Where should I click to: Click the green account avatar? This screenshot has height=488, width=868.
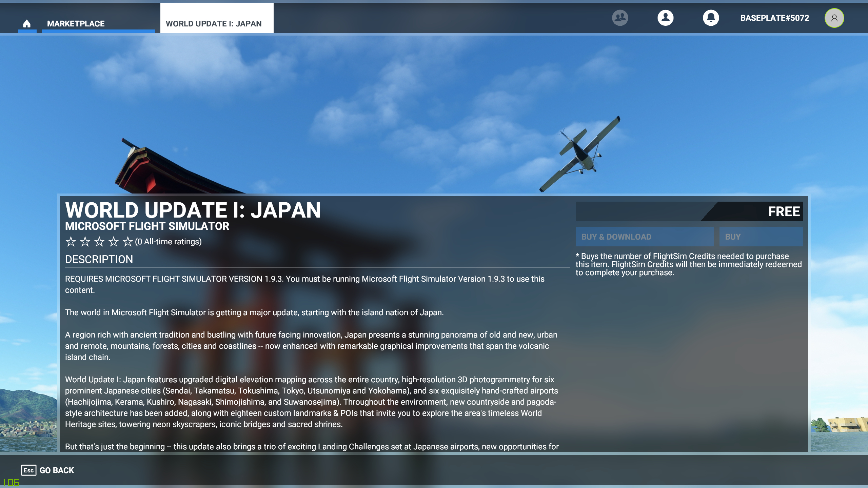[x=834, y=18]
